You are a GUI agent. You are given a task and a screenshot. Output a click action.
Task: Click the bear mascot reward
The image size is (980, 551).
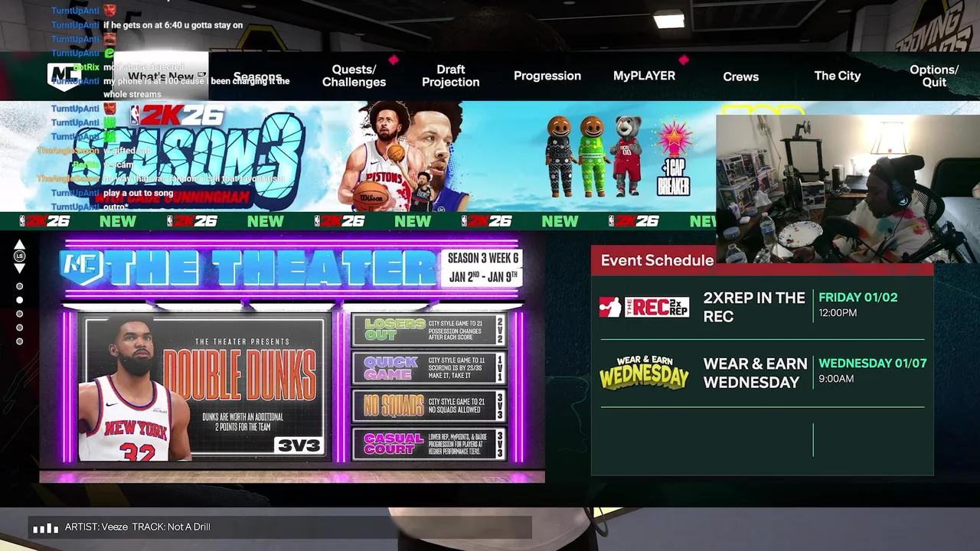(627, 156)
